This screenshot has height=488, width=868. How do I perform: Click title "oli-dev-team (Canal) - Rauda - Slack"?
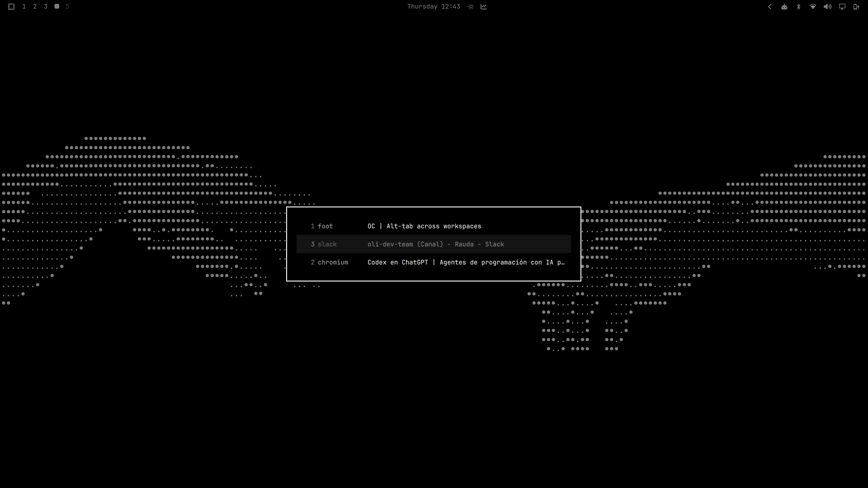[x=435, y=244]
